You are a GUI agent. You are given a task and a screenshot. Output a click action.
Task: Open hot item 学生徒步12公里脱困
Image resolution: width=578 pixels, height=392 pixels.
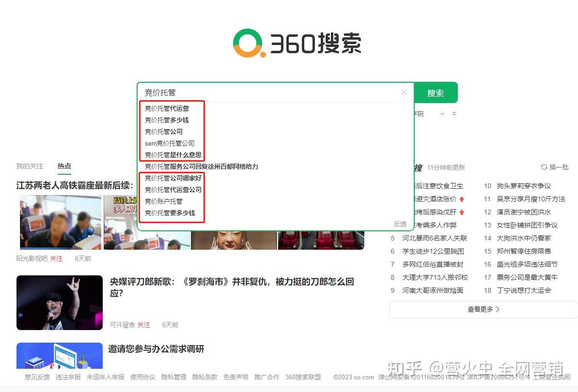pos(433,251)
